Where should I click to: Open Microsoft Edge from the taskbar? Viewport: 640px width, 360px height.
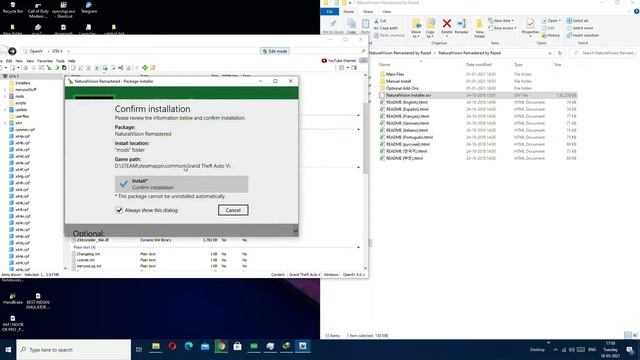click(189, 347)
